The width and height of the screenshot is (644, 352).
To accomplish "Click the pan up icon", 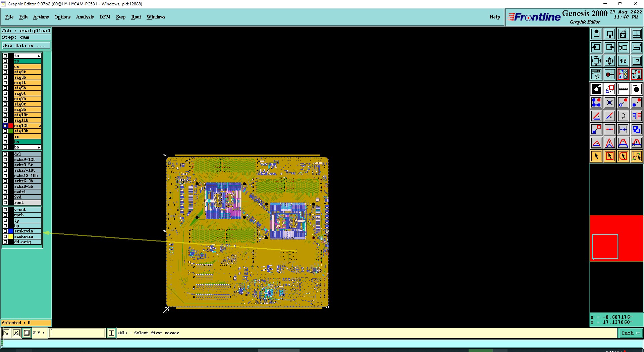I will (596, 34).
